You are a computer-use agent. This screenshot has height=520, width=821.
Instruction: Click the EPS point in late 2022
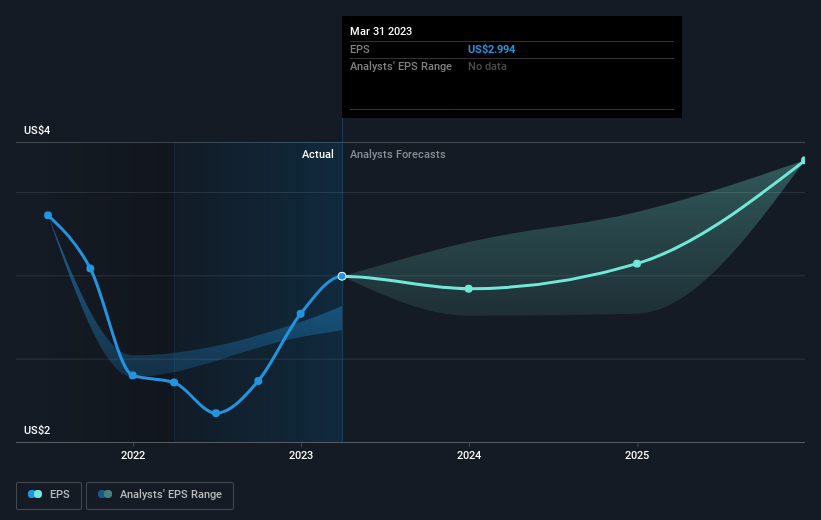coord(258,381)
